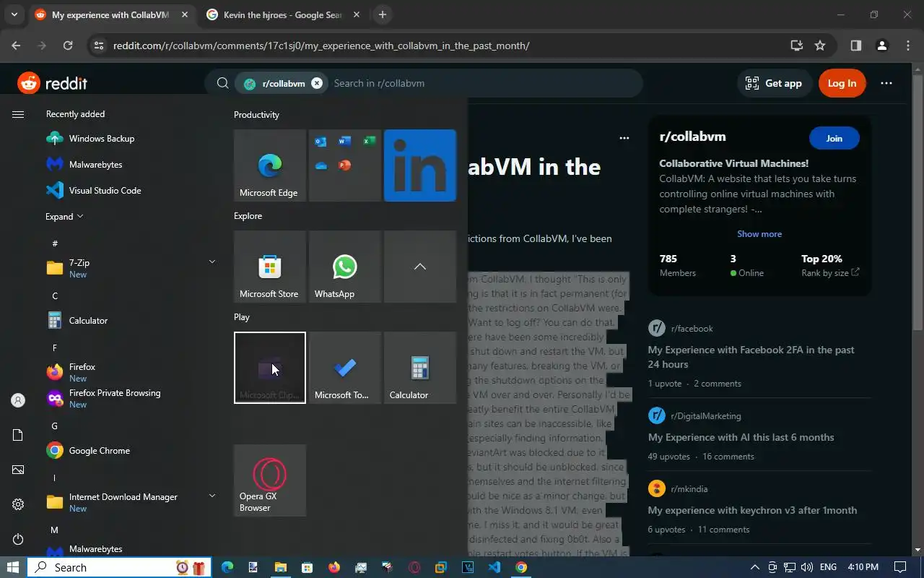
Task: Click the Get app button
Action: tap(773, 83)
